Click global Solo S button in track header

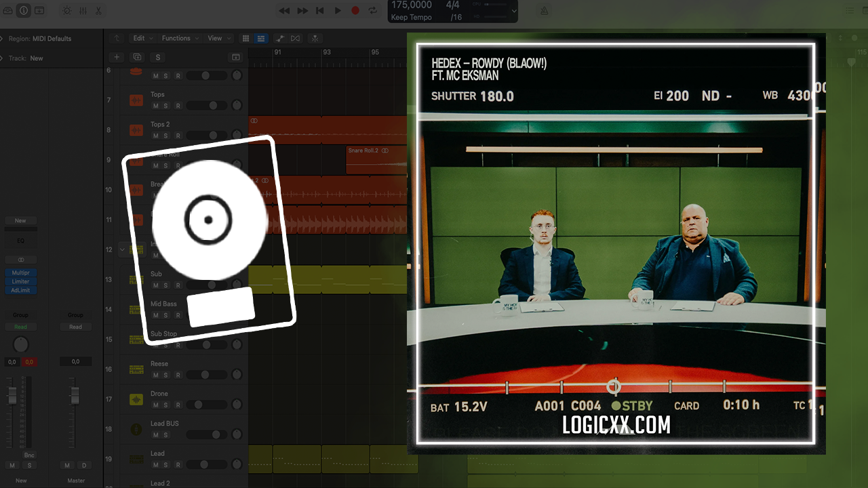click(x=157, y=58)
